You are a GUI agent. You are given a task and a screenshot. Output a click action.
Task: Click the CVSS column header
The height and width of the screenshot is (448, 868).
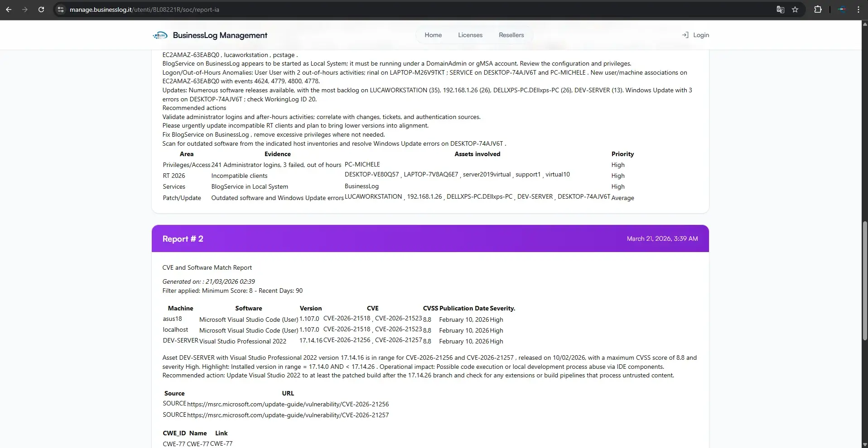[x=430, y=308]
